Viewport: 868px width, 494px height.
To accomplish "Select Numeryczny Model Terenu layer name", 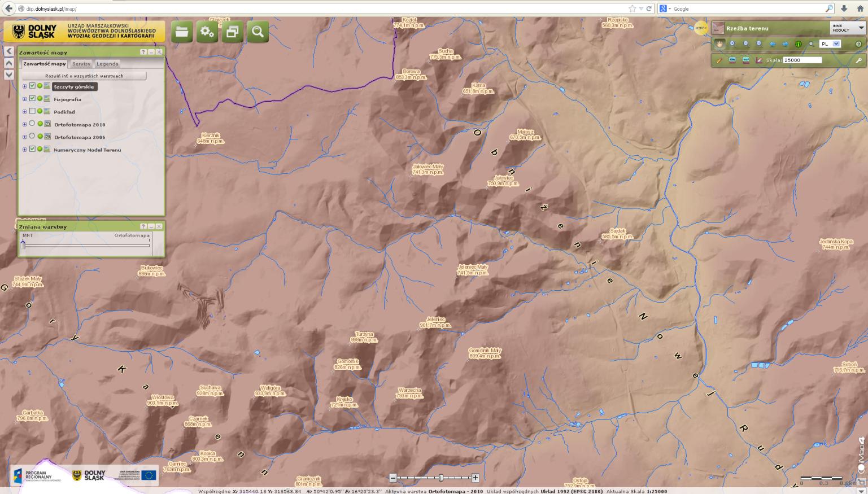I will tap(88, 150).
